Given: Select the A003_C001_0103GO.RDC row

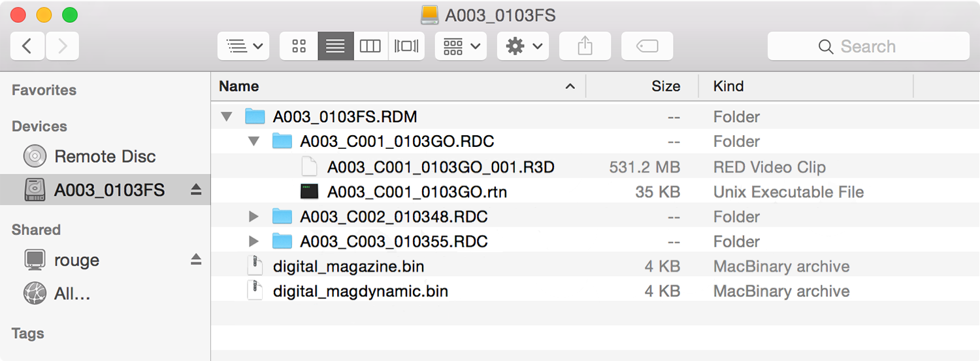Looking at the screenshot, I should pos(595,142).
